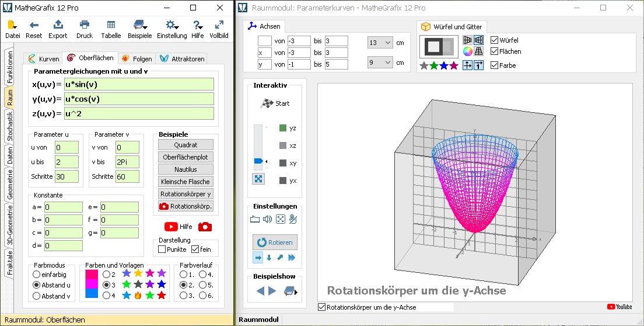The height and width of the screenshot is (326, 644).
Task: Select the yz plane view square
Action: click(282, 129)
